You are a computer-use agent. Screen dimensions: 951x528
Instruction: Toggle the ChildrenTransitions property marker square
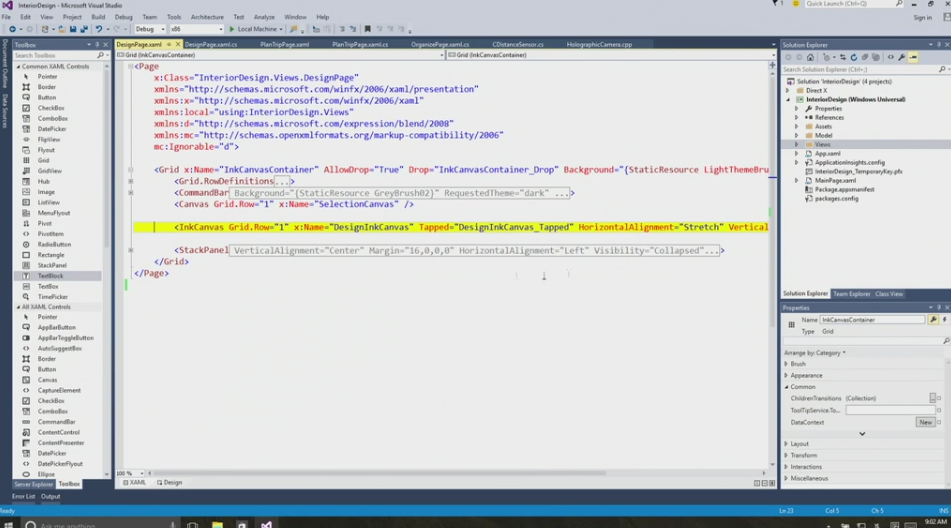point(940,398)
